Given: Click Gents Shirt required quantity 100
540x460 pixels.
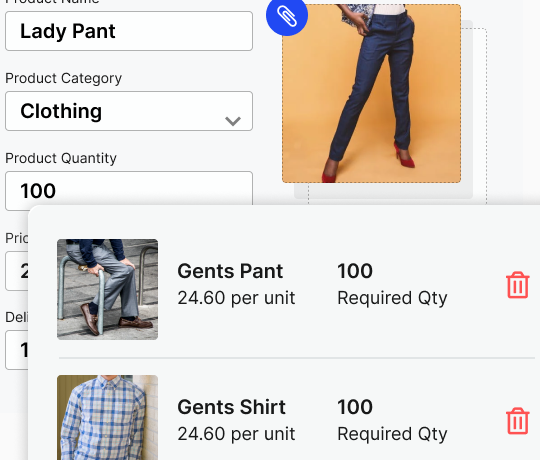Looking at the screenshot, I should click(355, 407).
